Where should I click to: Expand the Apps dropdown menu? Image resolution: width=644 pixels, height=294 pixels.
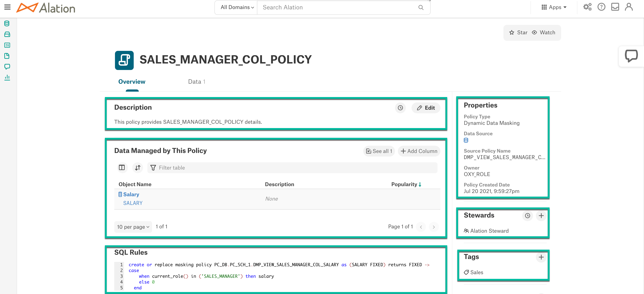coord(554,7)
